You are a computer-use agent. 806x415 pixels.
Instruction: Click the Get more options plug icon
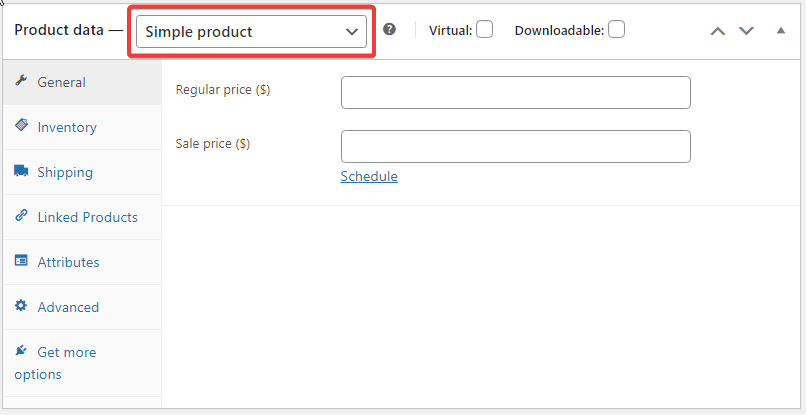pos(21,351)
